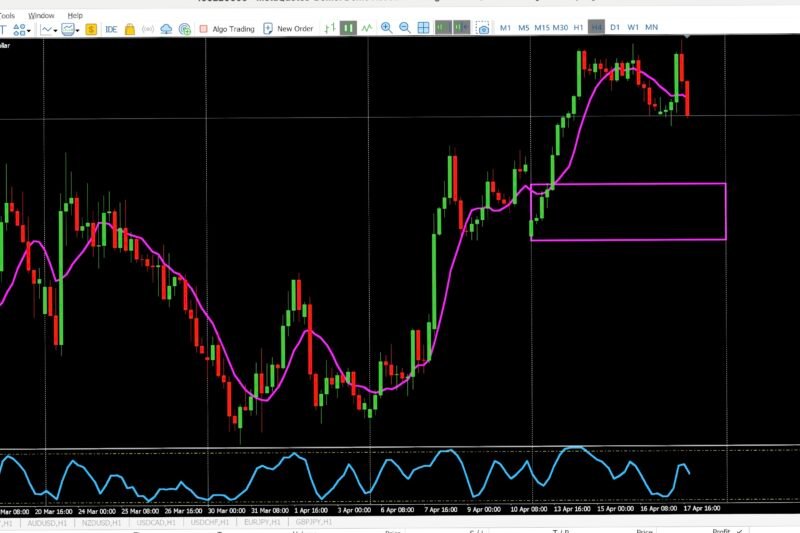Expand the indicators dropdown arrow
The height and width of the screenshot is (533, 800).
click(x=55, y=31)
